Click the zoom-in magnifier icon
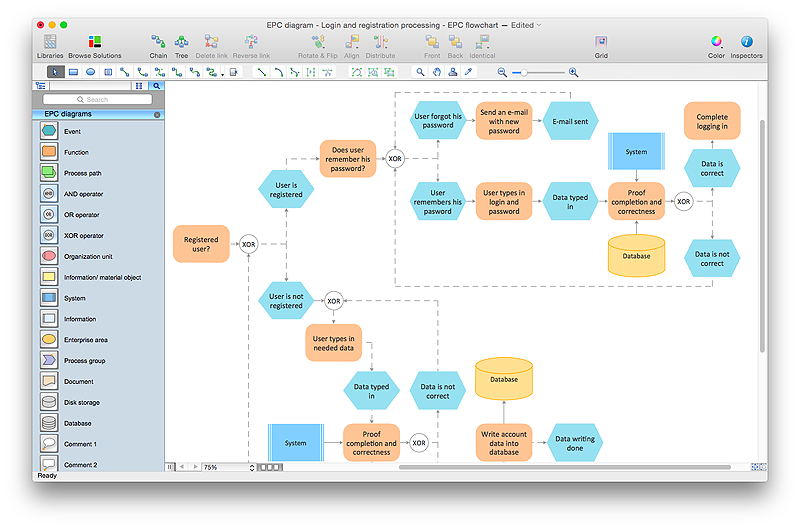Viewport: 800px width, 528px height. (x=573, y=72)
